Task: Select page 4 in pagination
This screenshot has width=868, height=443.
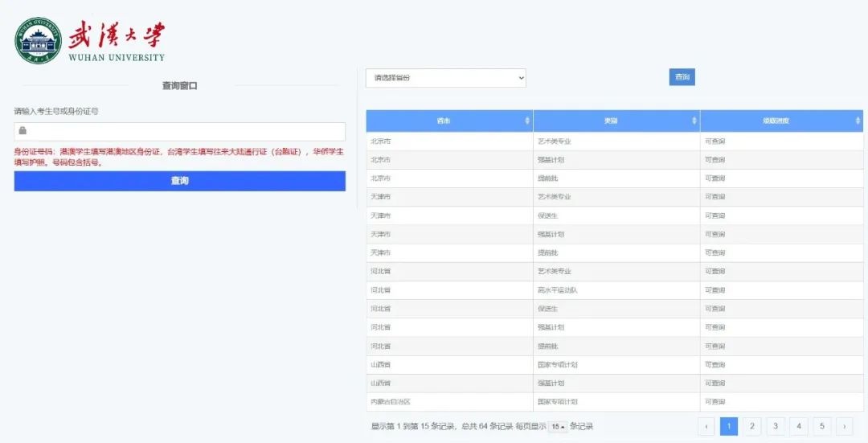Action: point(799,426)
